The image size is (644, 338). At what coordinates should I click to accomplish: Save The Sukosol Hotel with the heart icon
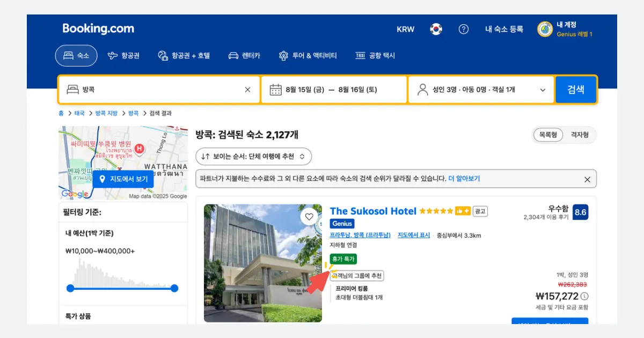pyautogui.click(x=309, y=217)
